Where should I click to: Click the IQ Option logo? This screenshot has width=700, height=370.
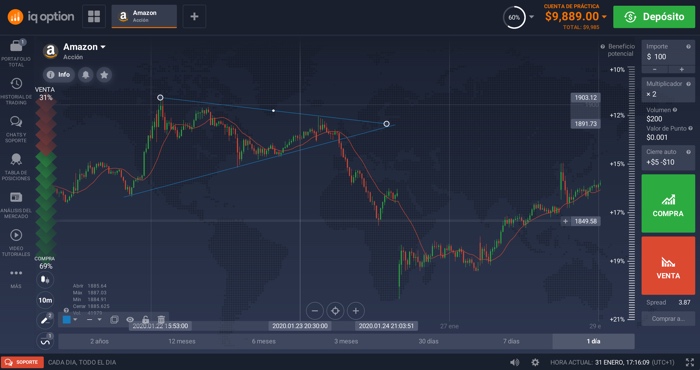(x=40, y=17)
